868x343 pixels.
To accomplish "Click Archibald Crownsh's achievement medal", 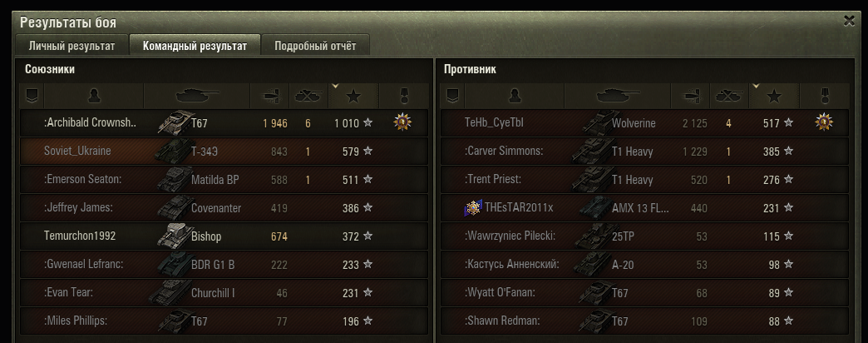I will click(x=402, y=122).
